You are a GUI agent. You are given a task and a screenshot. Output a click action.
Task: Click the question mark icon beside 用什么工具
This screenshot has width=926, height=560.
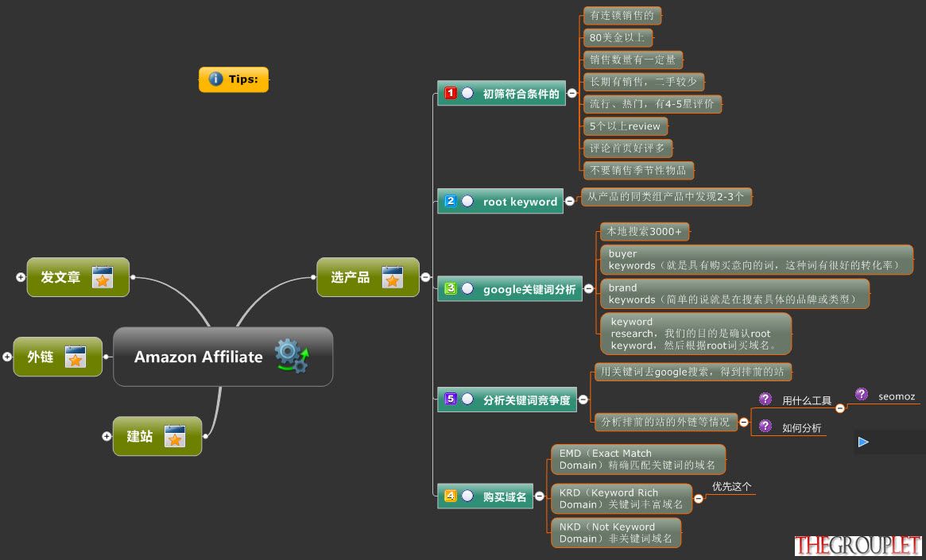765,400
